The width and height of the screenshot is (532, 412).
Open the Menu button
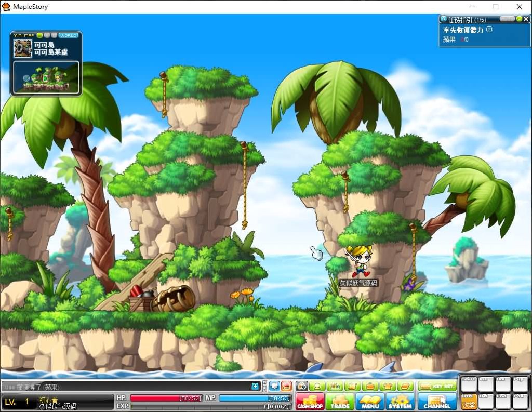[370, 402]
